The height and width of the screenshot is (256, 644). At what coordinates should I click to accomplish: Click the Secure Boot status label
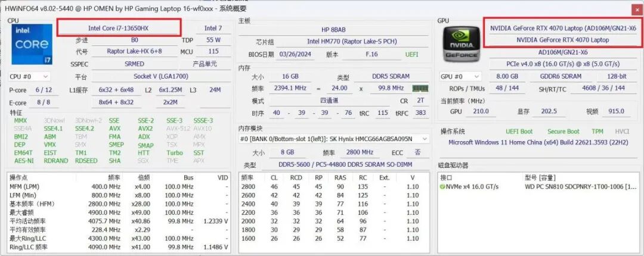point(563,132)
